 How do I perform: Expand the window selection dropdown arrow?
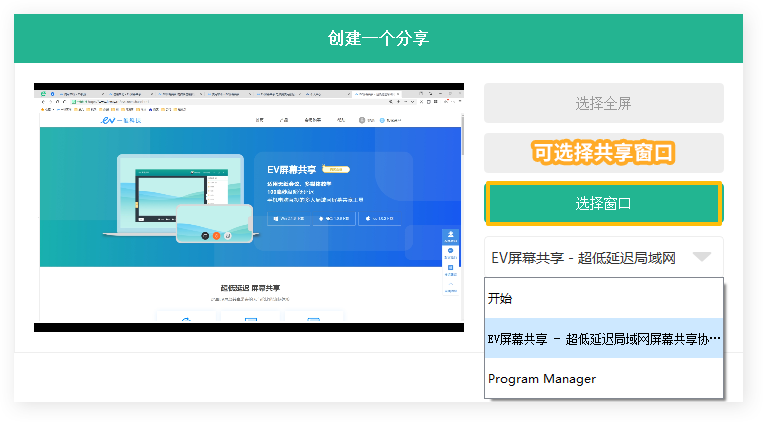pos(702,257)
